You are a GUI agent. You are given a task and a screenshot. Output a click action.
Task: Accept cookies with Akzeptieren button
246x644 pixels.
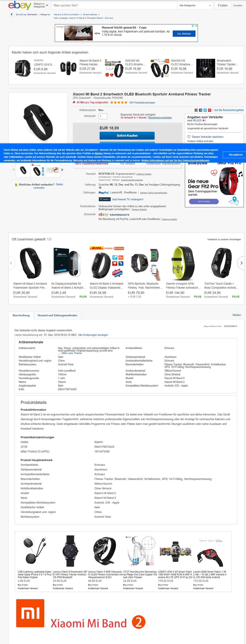[x=235, y=155]
